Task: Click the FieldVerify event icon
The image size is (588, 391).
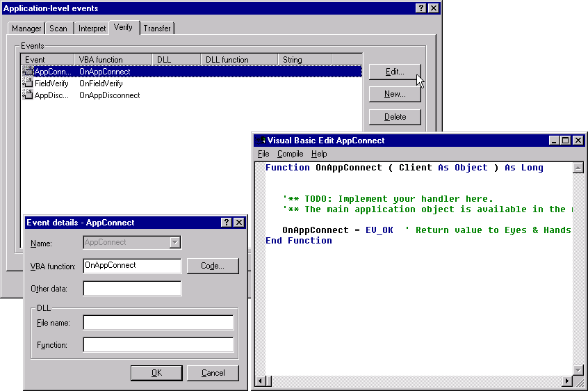Action: [28, 83]
